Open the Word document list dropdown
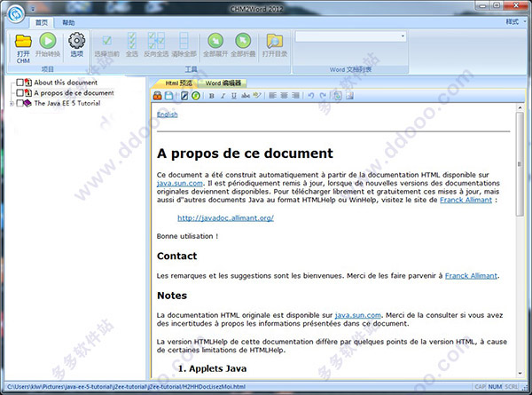532x395 pixels. (x=403, y=36)
